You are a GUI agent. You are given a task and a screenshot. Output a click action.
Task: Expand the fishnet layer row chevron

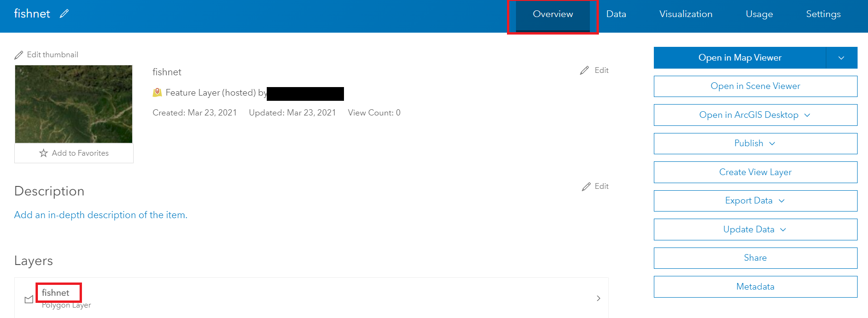coord(598,298)
